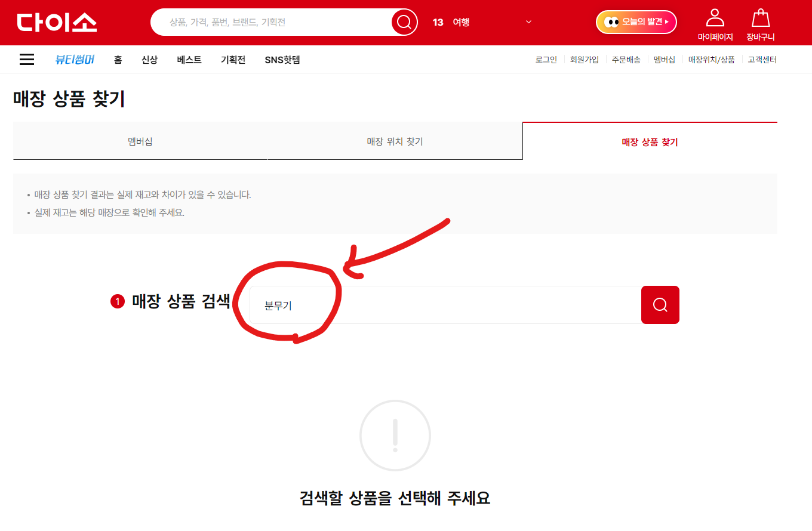This screenshot has height=531, width=812.
Task: Open the 장바구니 shopping bag icon
Action: click(761, 18)
